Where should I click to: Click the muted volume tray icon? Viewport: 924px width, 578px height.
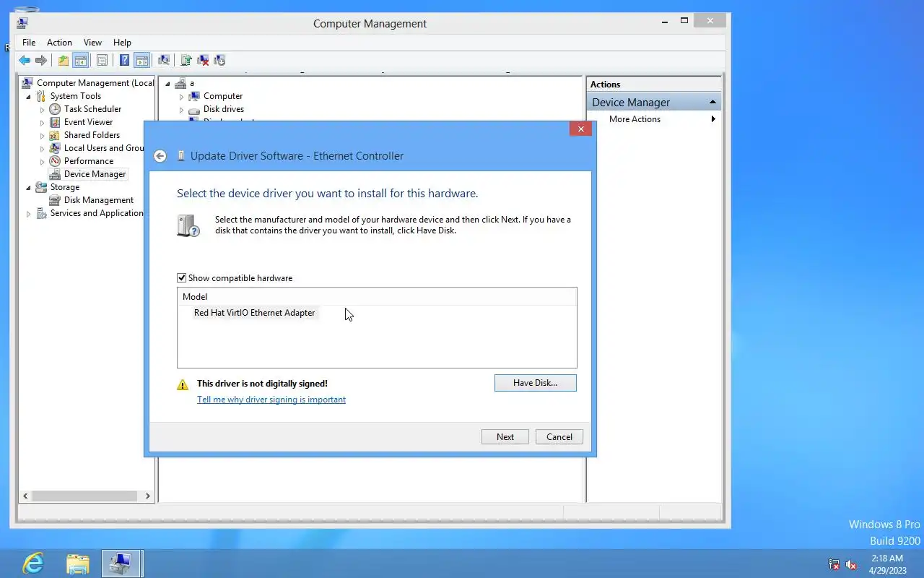(x=851, y=564)
